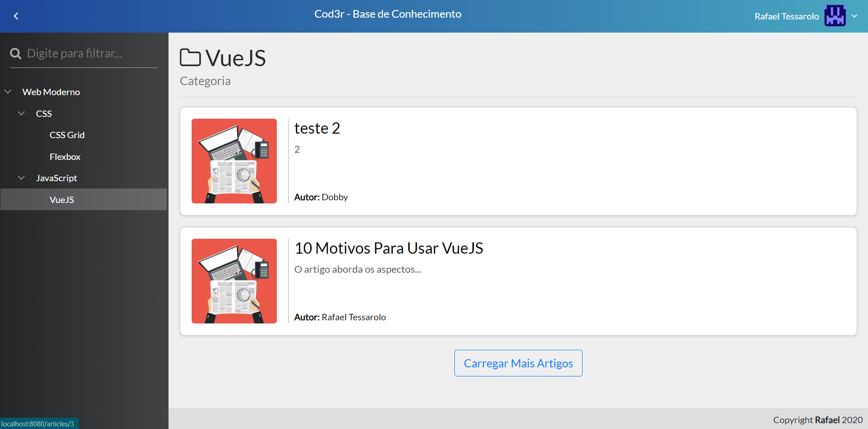This screenshot has width=868, height=429.
Task: Click Copyright Rafael 2020 footer text
Action: (x=818, y=420)
